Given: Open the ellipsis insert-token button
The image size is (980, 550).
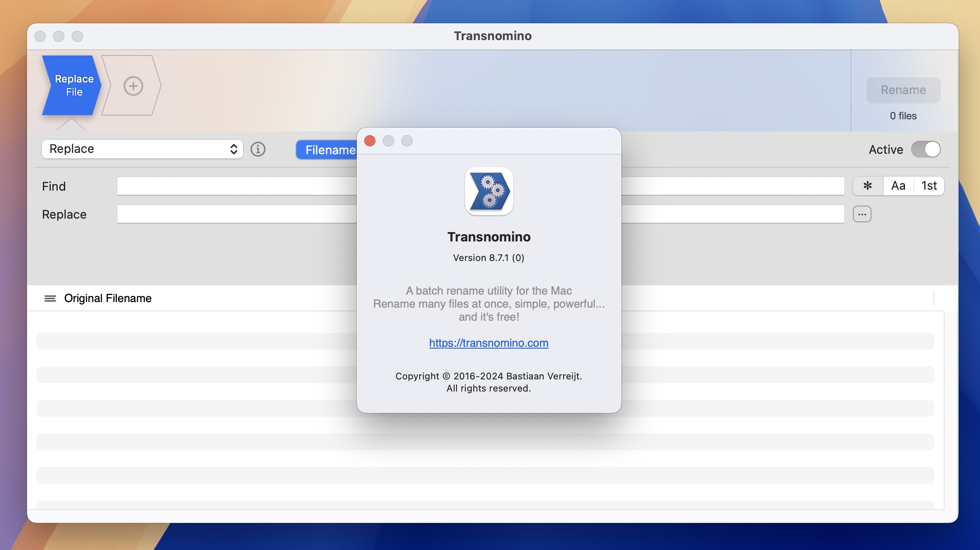Looking at the screenshot, I should point(862,214).
